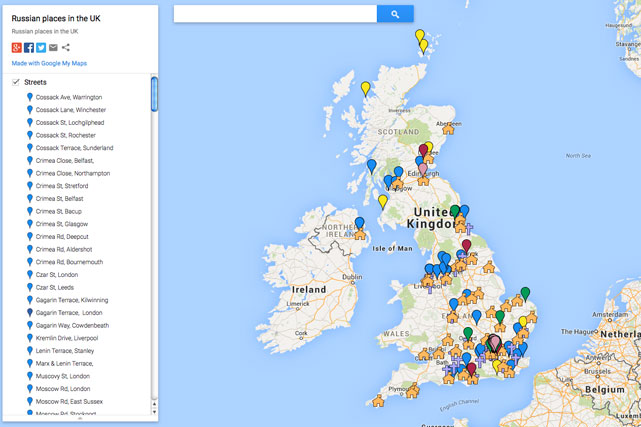Click orange house marker at Cornwall tip
The height and width of the screenshot is (427, 641).
click(378, 401)
